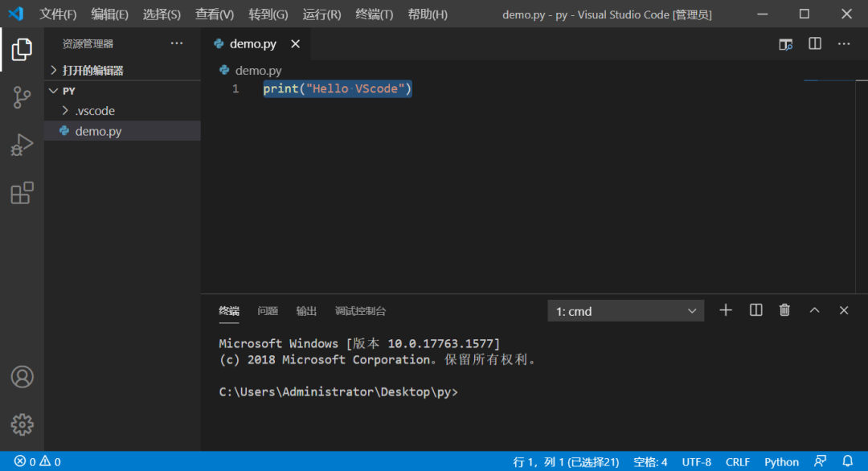Expand the .vscode folder
The height and width of the screenshot is (471, 868).
pyautogui.click(x=122, y=111)
